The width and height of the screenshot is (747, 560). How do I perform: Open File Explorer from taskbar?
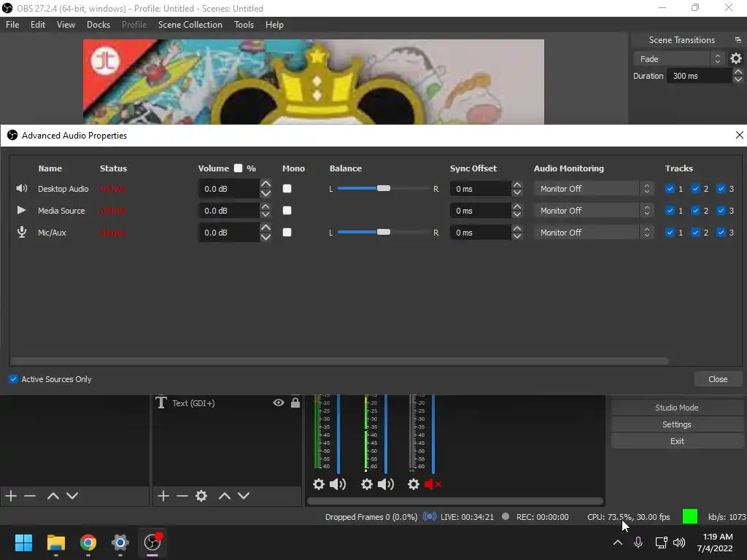click(x=55, y=542)
